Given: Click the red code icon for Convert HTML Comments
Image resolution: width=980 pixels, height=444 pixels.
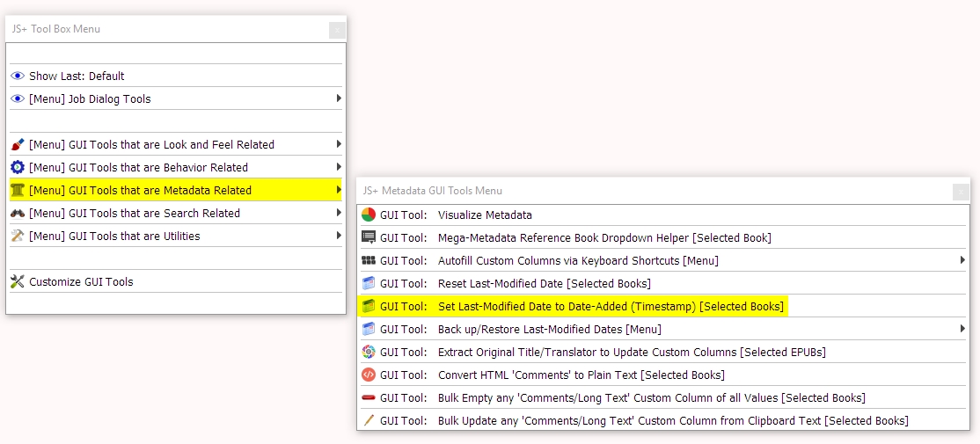Looking at the screenshot, I should tap(369, 375).
